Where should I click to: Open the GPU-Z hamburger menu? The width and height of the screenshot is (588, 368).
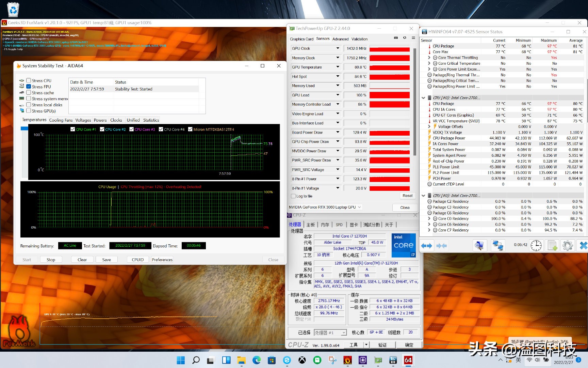tap(413, 38)
